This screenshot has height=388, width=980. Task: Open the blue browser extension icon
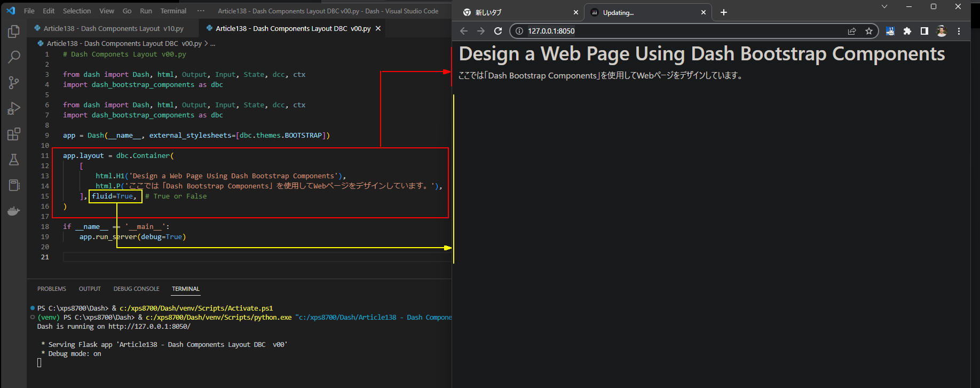coord(890,31)
